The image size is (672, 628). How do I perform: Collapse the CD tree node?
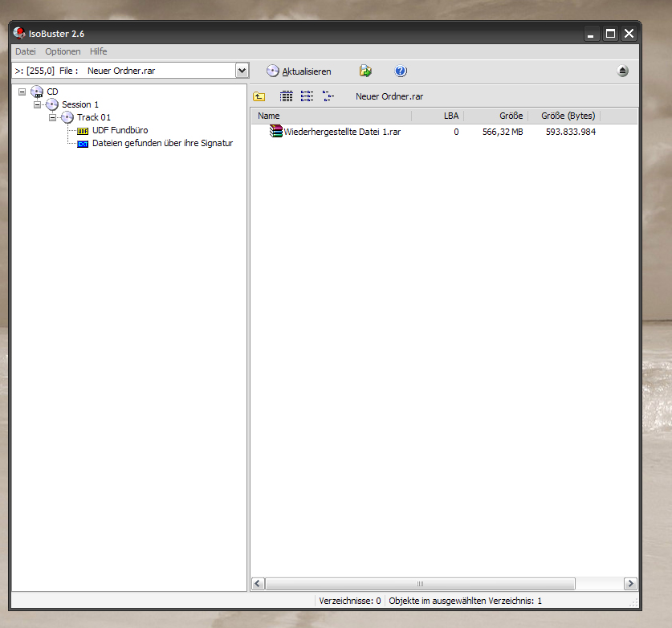pyautogui.click(x=22, y=92)
